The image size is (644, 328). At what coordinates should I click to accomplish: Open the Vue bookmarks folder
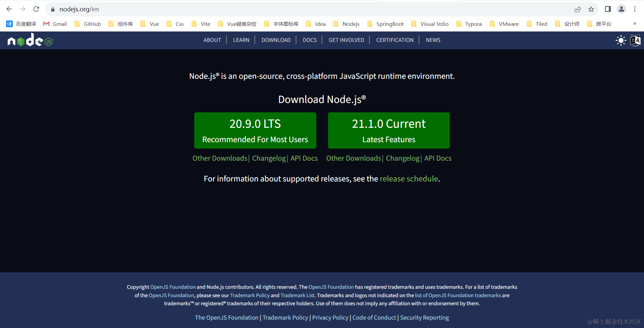(149, 24)
